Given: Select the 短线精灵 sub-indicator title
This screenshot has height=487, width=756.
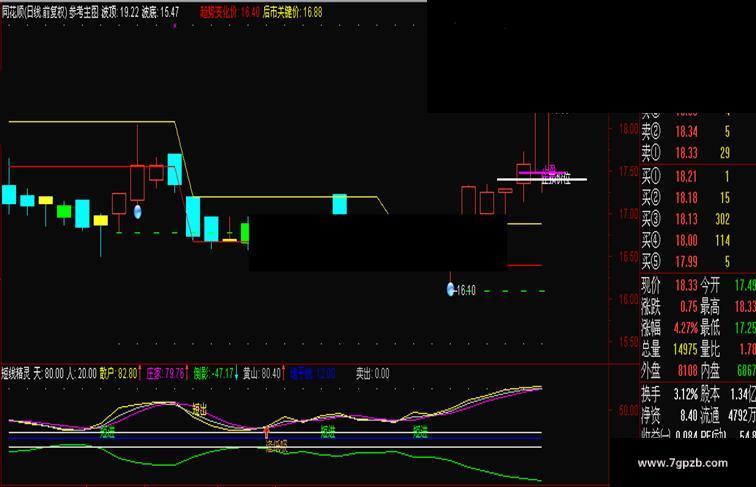Looking at the screenshot, I should [16, 373].
